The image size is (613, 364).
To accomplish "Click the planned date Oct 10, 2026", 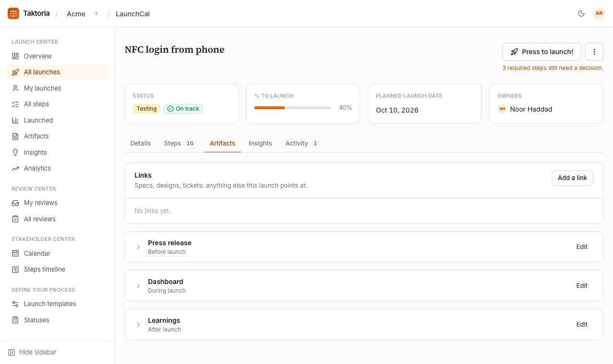I will [x=397, y=110].
